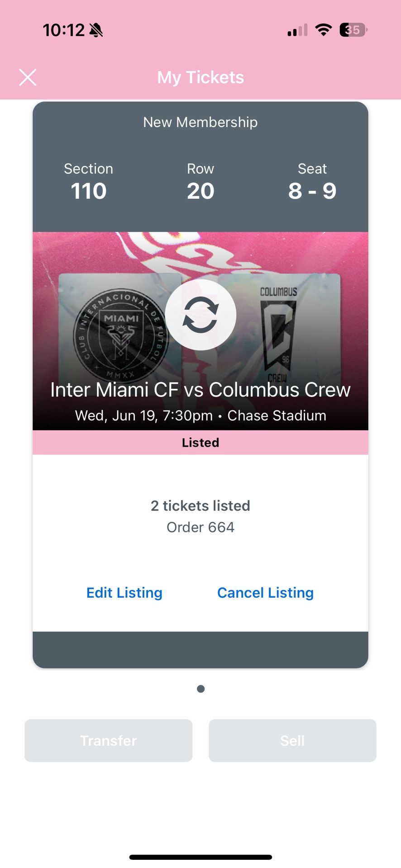Select Cancel Listing

coord(265,593)
